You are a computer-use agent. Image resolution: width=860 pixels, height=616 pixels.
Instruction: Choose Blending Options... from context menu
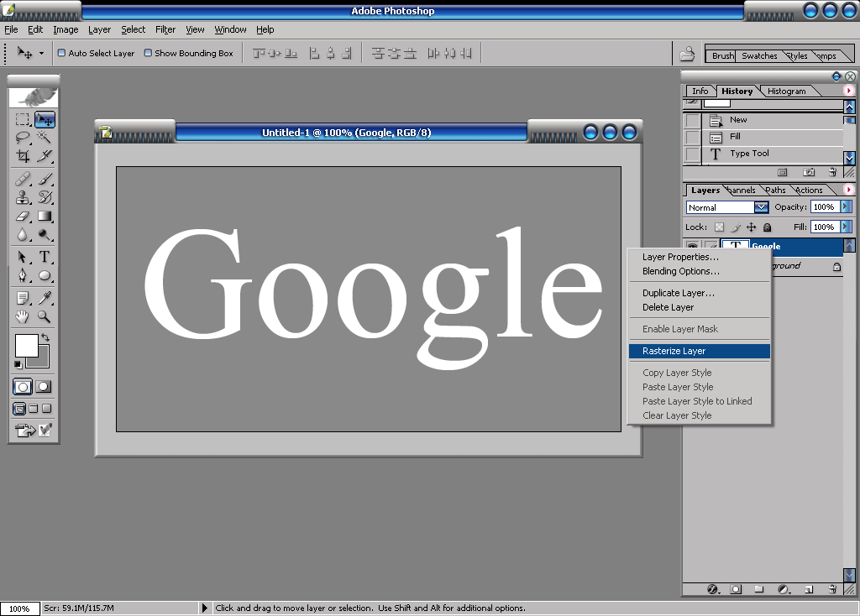[700, 271]
